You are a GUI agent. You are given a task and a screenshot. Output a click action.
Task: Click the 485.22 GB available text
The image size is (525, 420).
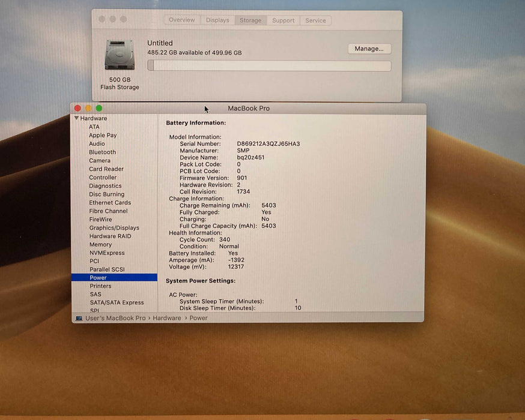click(x=194, y=53)
